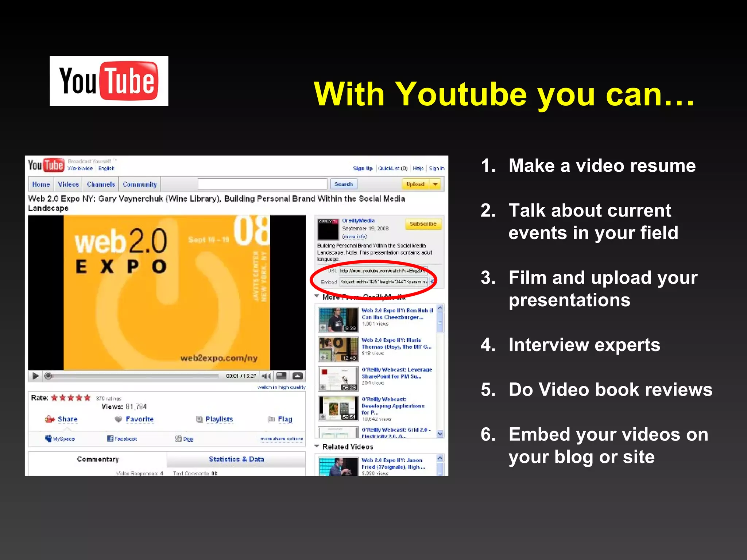Click the OreillyMedia channel avatar thumbnail
This screenshot has height=560, width=747.
(x=328, y=229)
